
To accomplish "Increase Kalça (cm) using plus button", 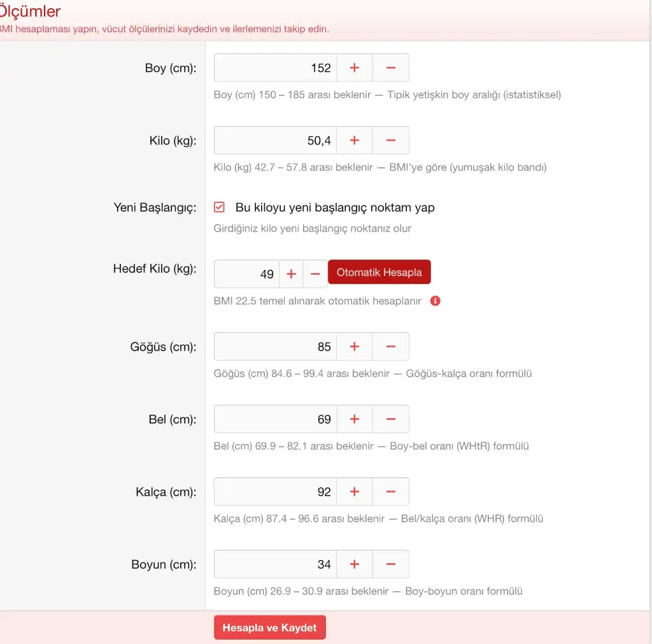I will pos(354,492).
